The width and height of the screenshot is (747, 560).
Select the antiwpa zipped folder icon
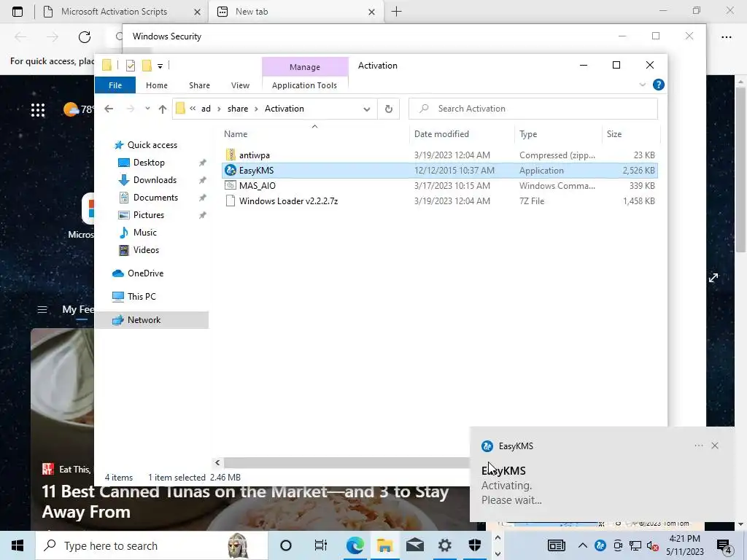coord(231,155)
